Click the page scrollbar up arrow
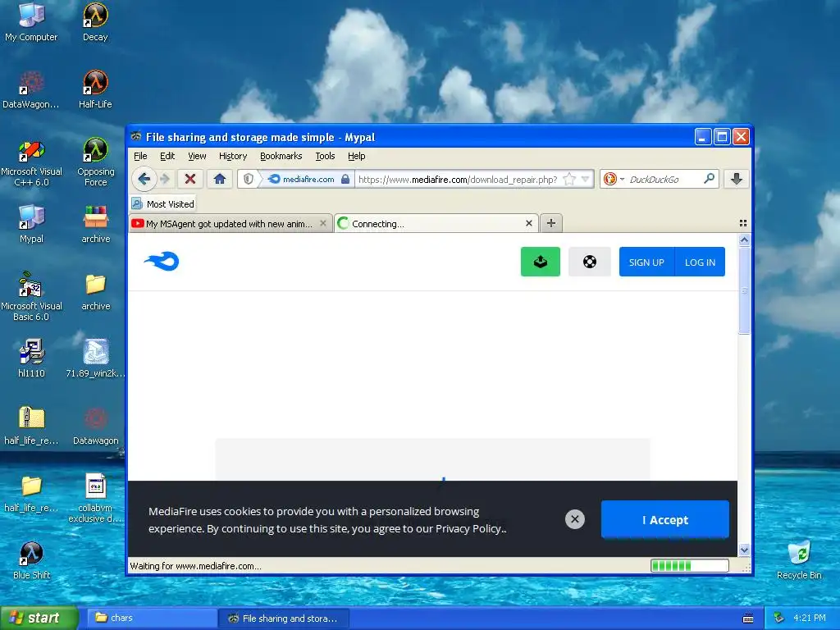Image resolution: width=840 pixels, height=630 pixels. [744, 240]
